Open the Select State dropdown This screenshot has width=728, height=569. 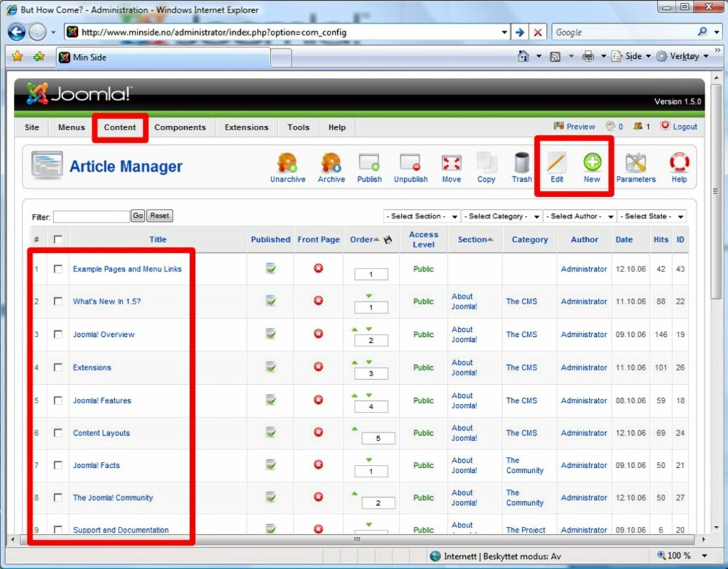(652, 216)
